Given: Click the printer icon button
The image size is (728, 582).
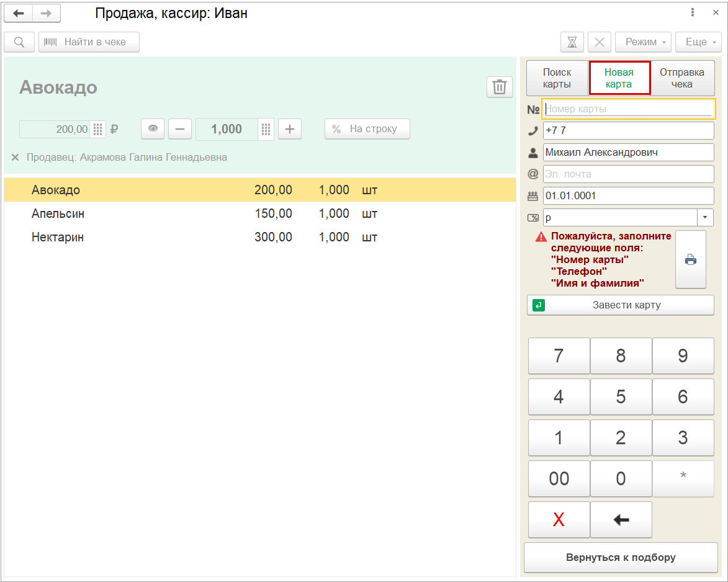Looking at the screenshot, I should point(690,259).
